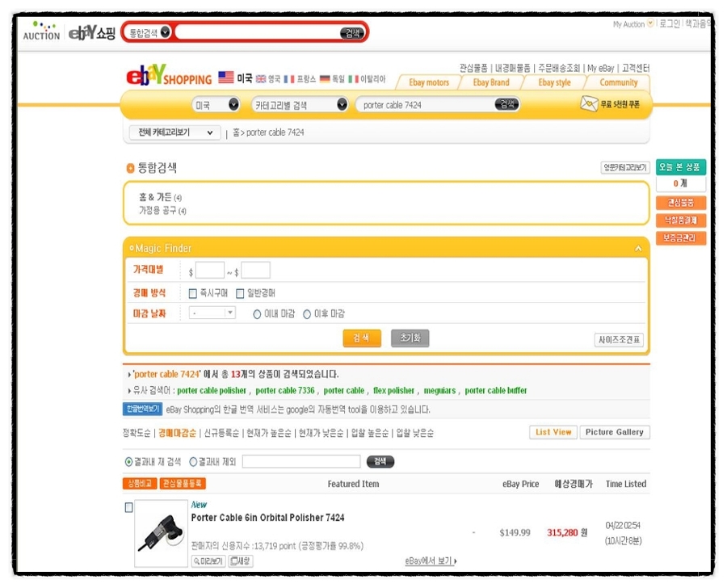Collapse the Magic Finder panel
Image resolution: width=727 pixels, height=588 pixels.
tap(638, 249)
